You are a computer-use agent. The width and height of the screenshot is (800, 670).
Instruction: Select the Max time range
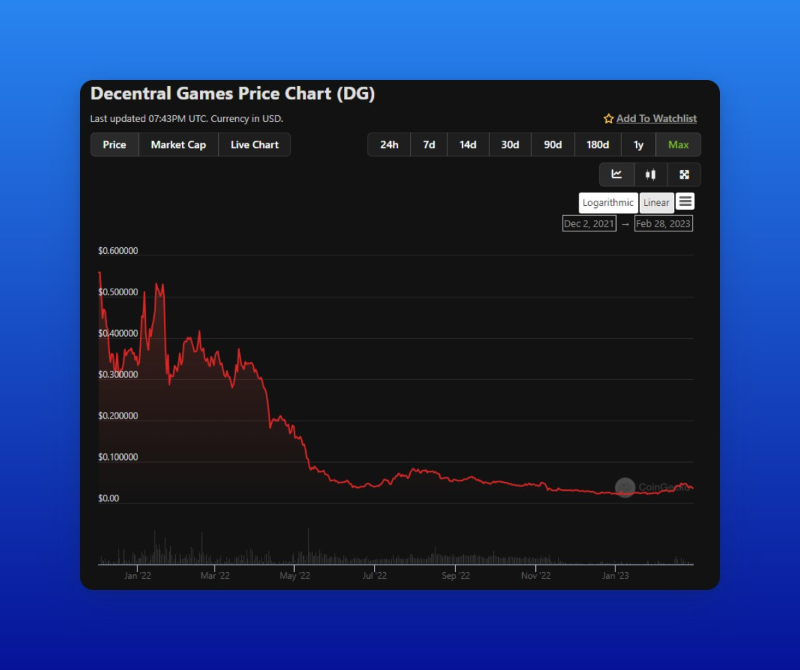tap(678, 145)
